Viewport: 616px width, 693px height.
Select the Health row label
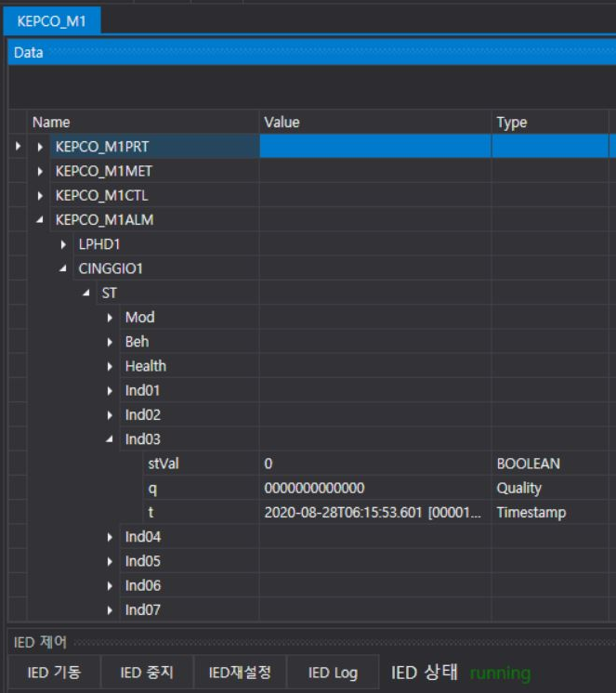point(145,366)
